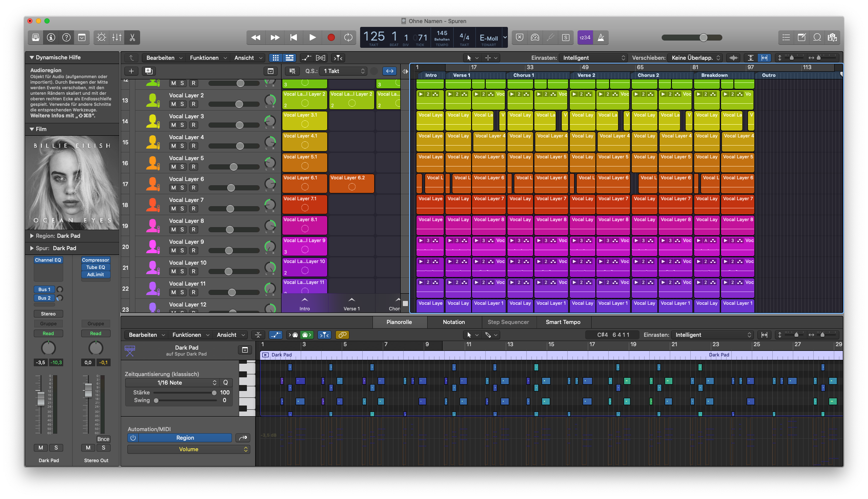Enable the purple count-in 1234 button
This screenshot has width=868, height=499.
[x=585, y=38]
